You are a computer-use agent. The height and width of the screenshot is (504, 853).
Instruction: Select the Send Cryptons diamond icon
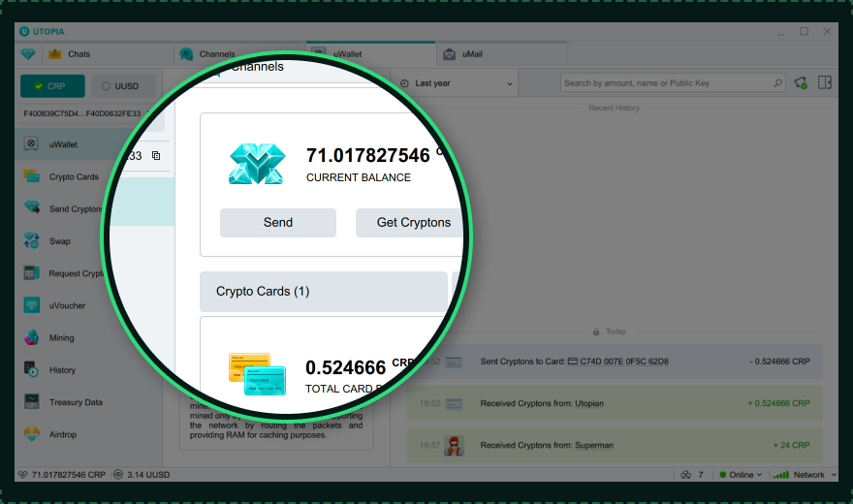coord(32,207)
